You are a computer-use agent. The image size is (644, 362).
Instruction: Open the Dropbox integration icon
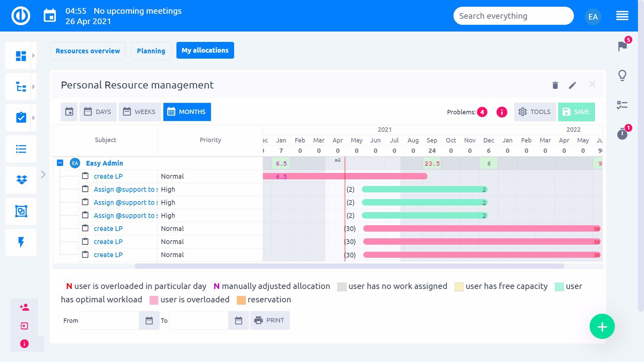point(21,180)
